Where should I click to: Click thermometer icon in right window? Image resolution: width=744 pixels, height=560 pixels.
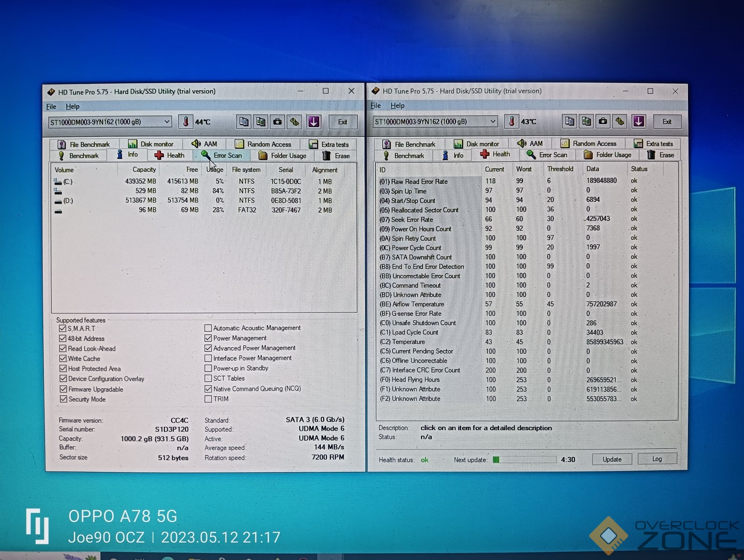tap(512, 121)
